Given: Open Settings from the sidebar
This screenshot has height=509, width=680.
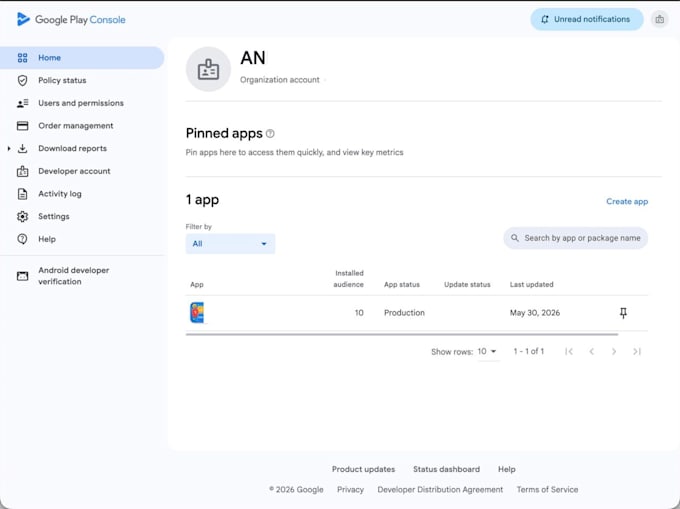Looking at the screenshot, I should 54,216.
